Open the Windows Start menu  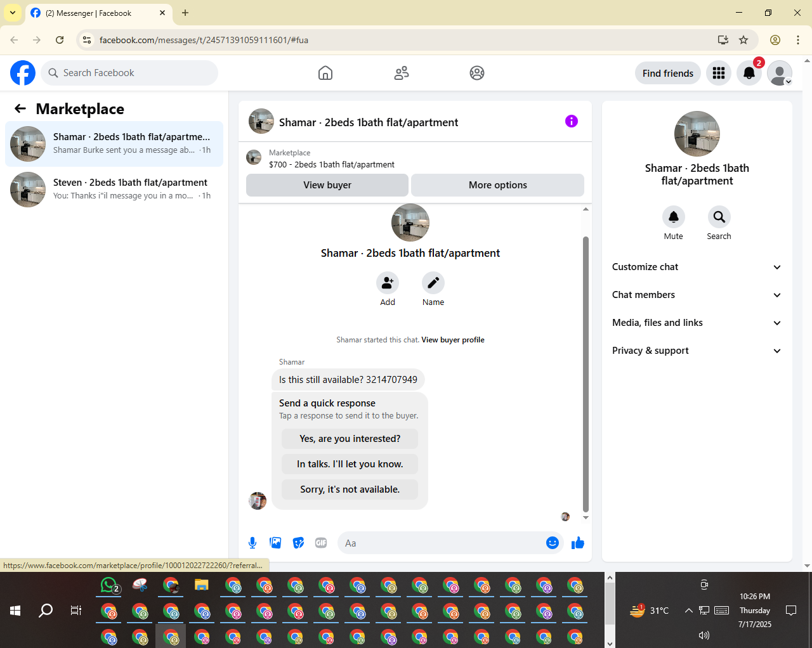pyautogui.click(x=15, y=611)
